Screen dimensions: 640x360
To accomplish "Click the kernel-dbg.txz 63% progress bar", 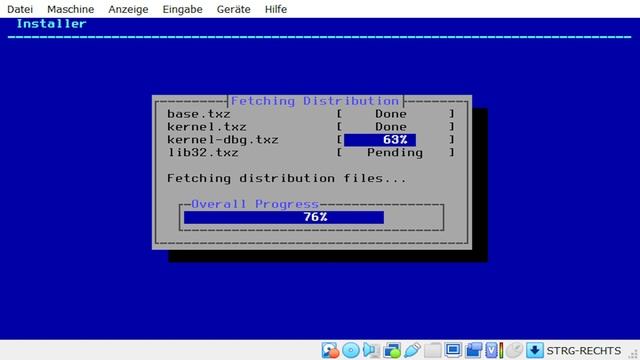I will (x=395, y=140).
